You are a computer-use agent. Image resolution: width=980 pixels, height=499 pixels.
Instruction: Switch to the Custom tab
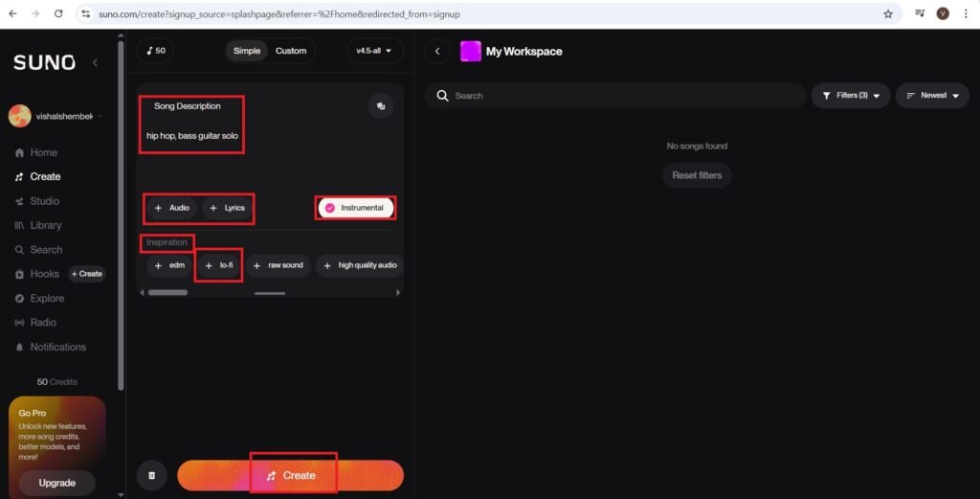(x=291, y=51)
